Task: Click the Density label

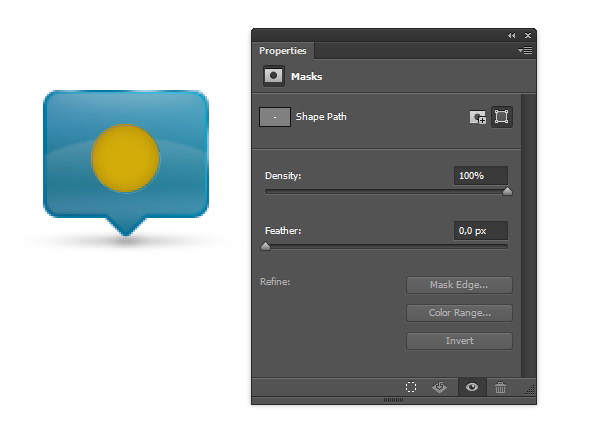Action: pyautogui.click(x=283, y=176)
